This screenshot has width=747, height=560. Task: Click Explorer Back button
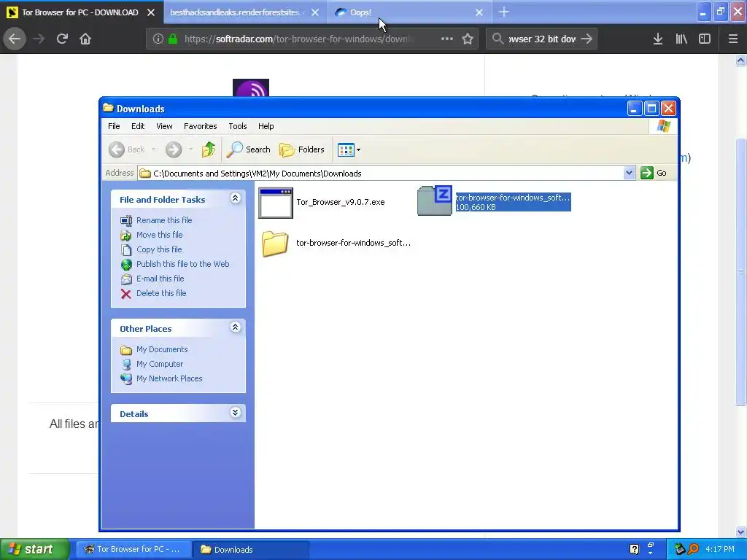coord(127,149)
